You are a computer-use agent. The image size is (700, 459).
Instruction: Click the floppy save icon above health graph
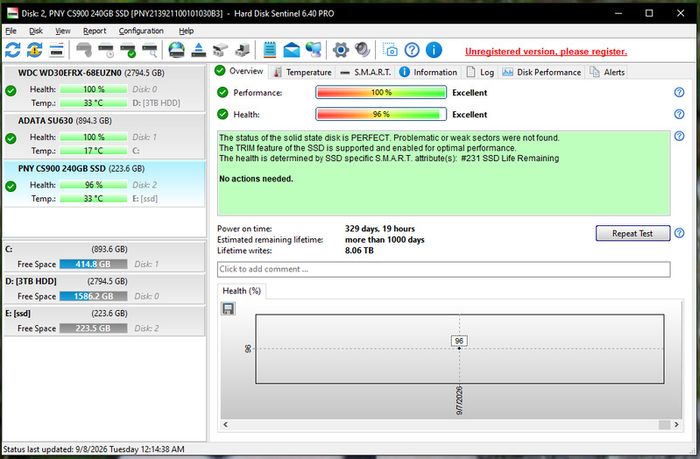pos(228,309)
